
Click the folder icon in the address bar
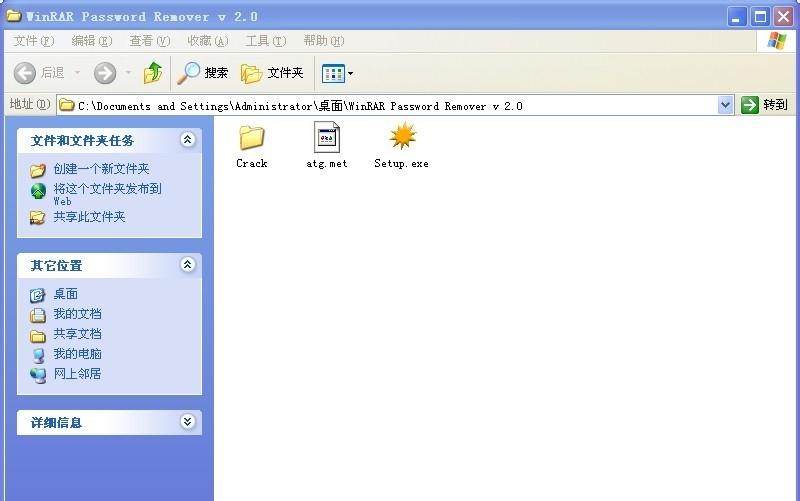click(x=67, y=105)
